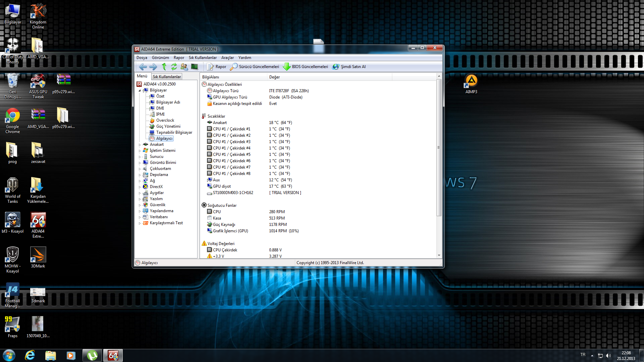The height and width of the screenshot is (362, 644).
Task: Click the users icon in AIDA64 toolbar
Action: click(184, 67)
